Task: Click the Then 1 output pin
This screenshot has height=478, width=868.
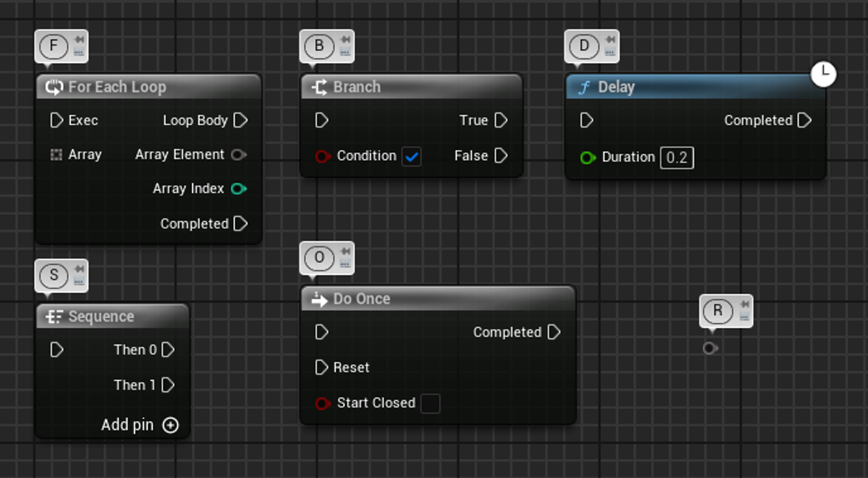Action: tap(168, 385)
